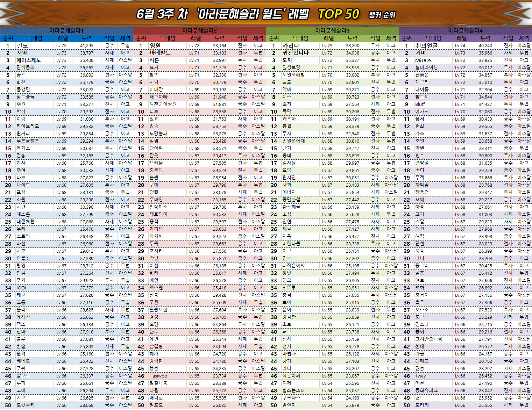This screenshot has height=410, width=532.
Task: Click nickname 카리나 in 아라문해슬라3
Action: 291,46
